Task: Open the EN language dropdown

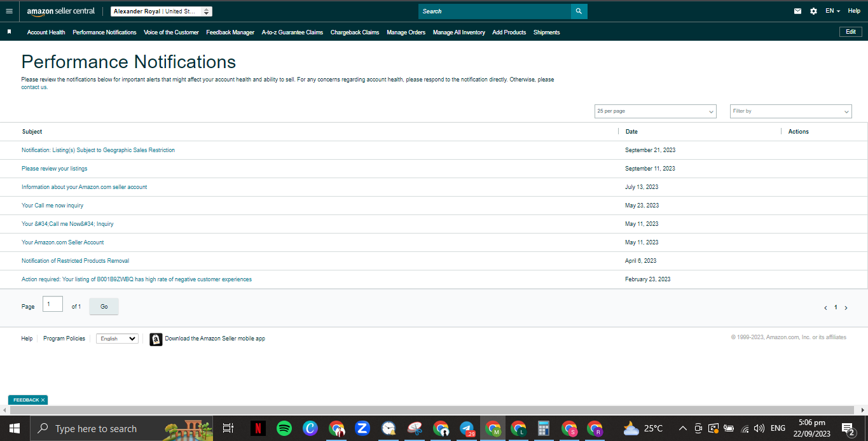Action: coord(833,11)
